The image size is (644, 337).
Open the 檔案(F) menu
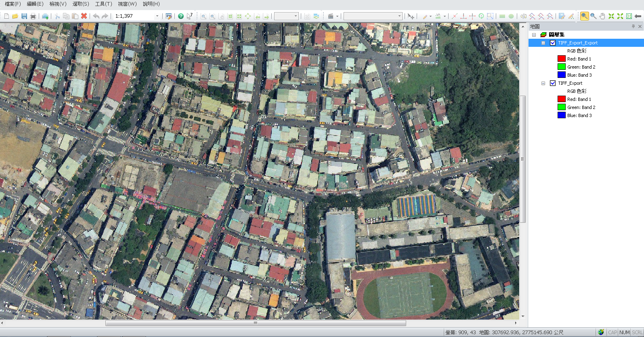13,4
